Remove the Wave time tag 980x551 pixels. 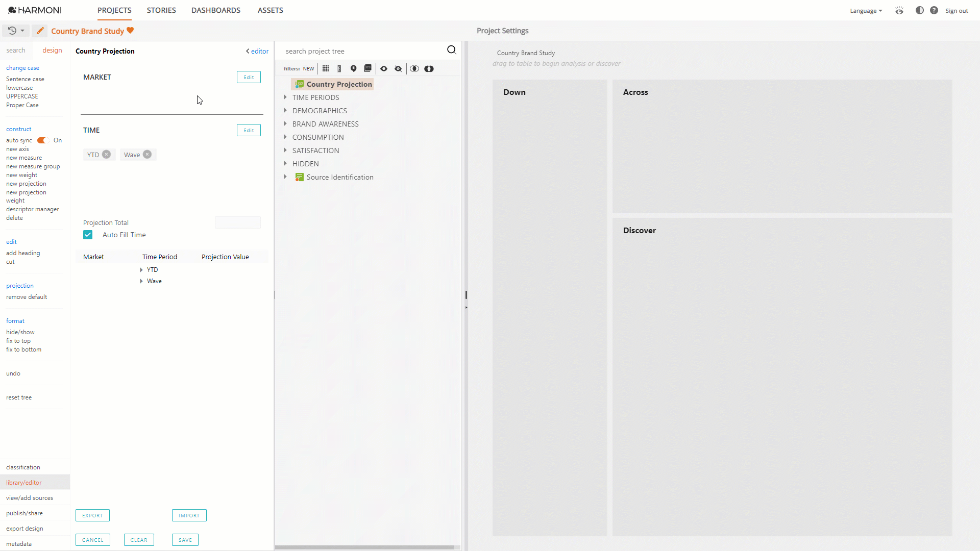point(147,155)
